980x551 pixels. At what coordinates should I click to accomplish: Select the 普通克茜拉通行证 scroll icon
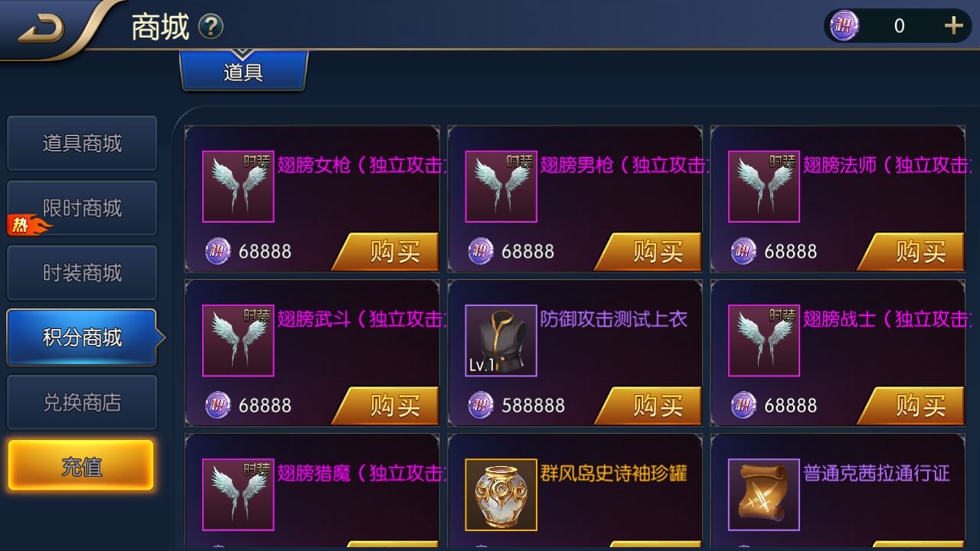tap(763, 494)
